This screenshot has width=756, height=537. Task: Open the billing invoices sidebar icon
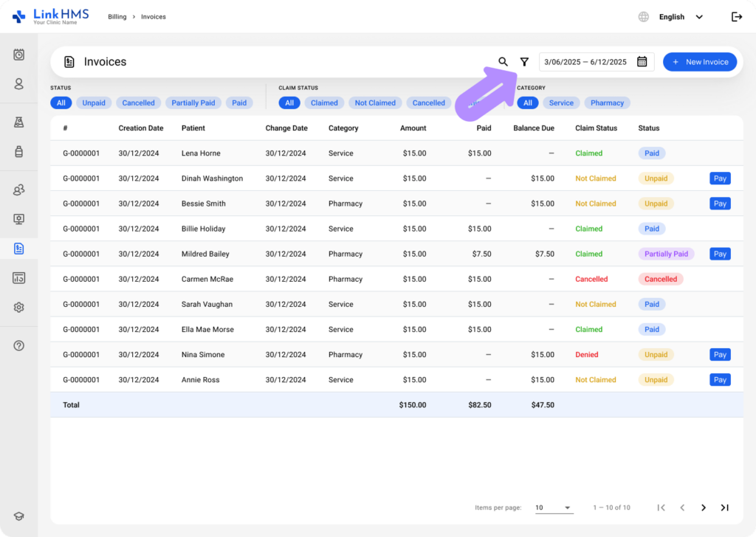[x=18, y=249]
